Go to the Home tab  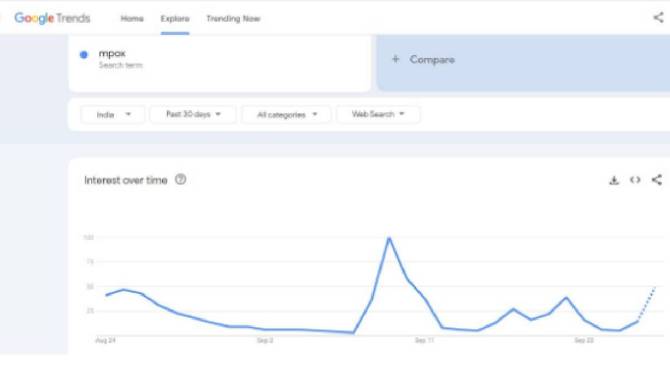[x=132, y=18]
